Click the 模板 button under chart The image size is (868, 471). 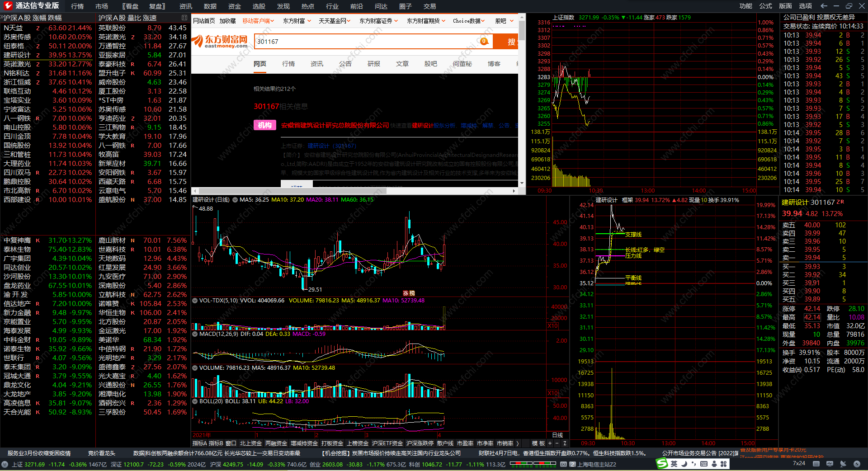point(538,443)
